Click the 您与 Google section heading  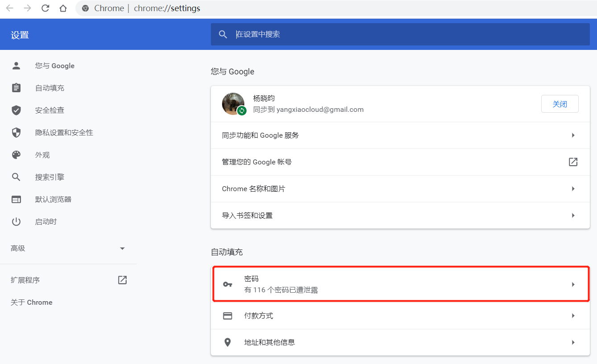[232, 71]
